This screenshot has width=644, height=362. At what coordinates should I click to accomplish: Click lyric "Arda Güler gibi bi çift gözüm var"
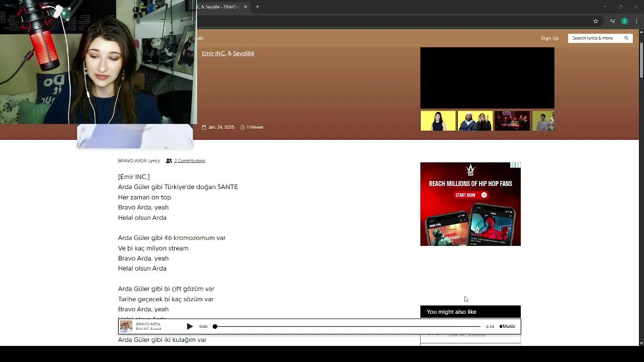pos(166,289)
